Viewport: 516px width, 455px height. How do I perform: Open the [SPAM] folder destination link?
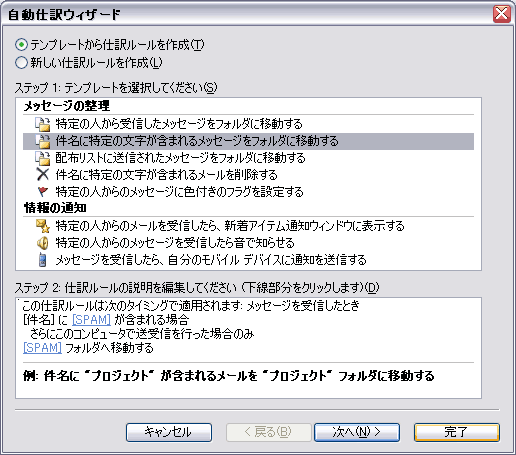[x=42, y=348]
